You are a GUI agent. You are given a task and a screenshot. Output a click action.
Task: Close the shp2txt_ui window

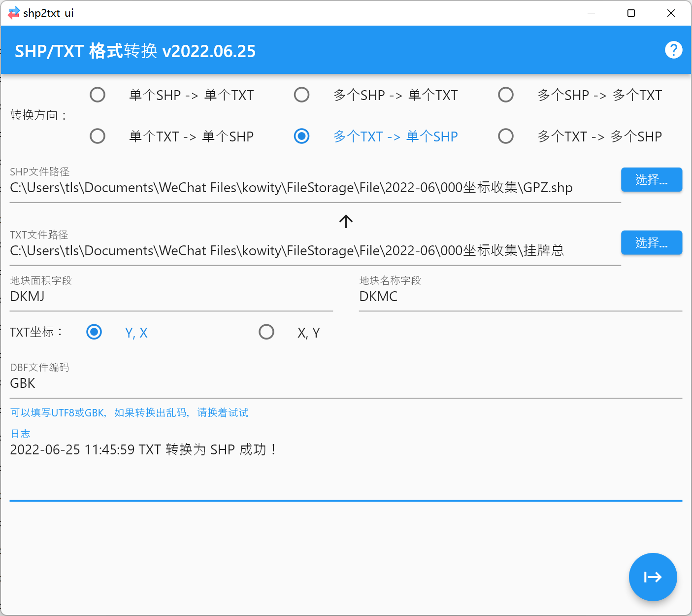point(671,13)
